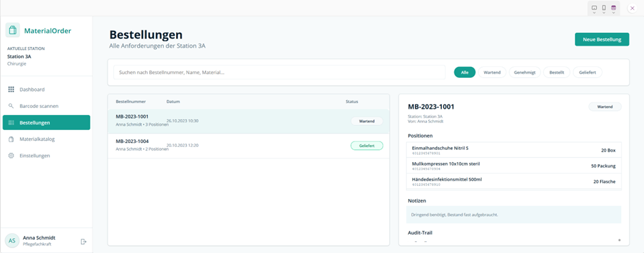644x253 pixels.
Task: Click date 26.10.2023 10:30
Action: 182,121
